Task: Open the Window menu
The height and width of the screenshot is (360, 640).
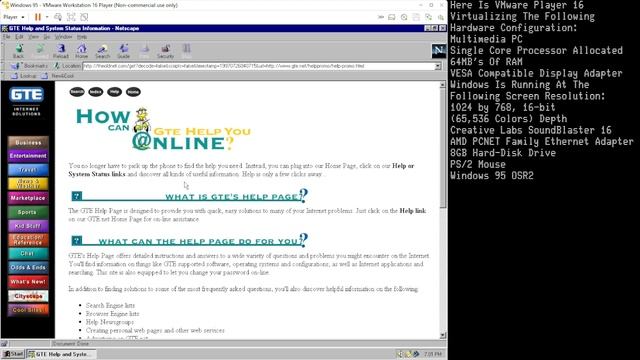Action: [63, 37]
